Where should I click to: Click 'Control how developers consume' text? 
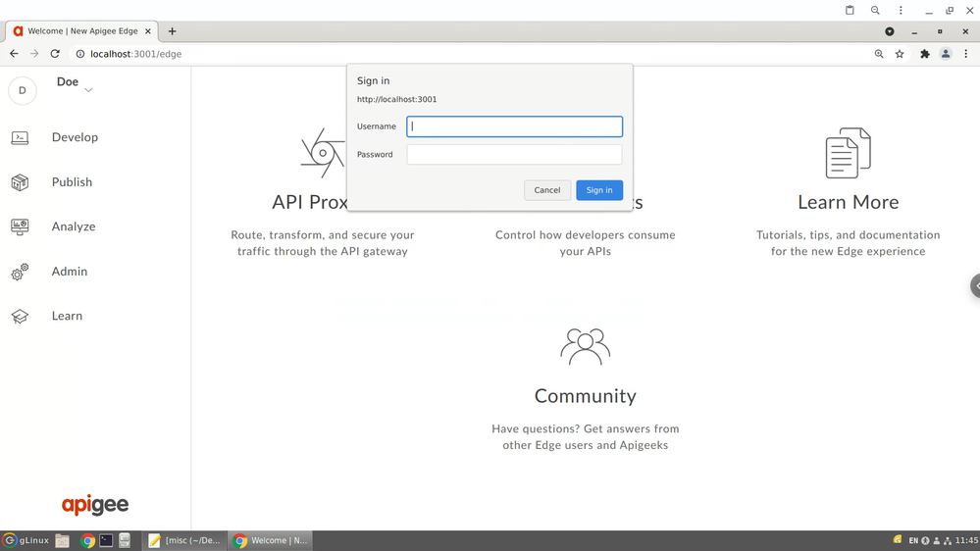point(585,235)
